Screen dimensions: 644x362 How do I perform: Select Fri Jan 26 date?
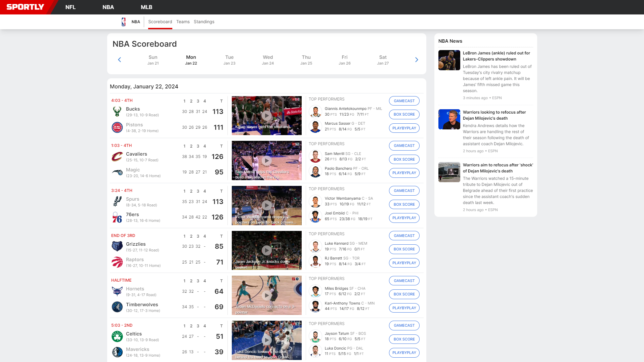click(345, 60)
